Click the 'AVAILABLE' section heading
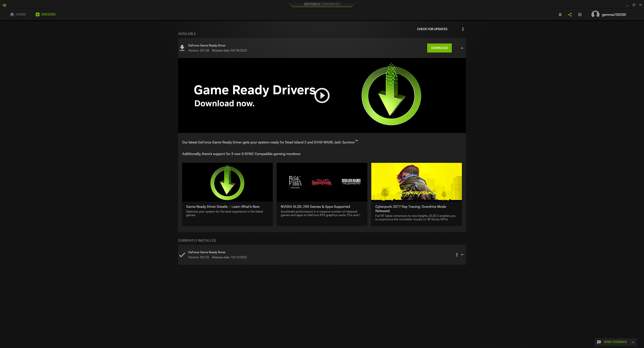 pyautogui.click(x=187, y=34)
